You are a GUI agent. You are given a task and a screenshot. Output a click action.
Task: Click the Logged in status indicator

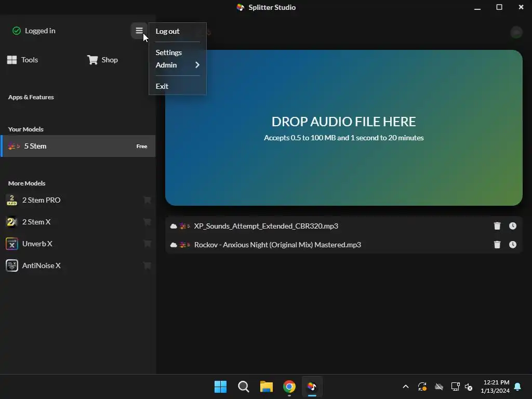coord(34,31)
